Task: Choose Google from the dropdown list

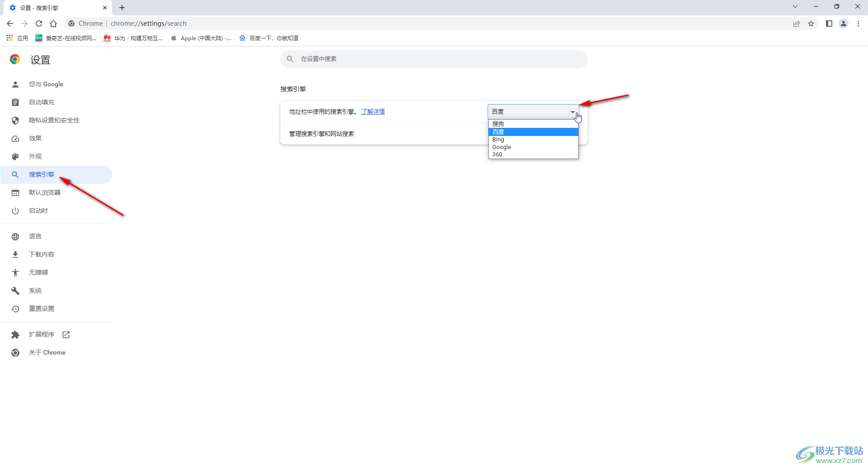Action: coord(533,147)
